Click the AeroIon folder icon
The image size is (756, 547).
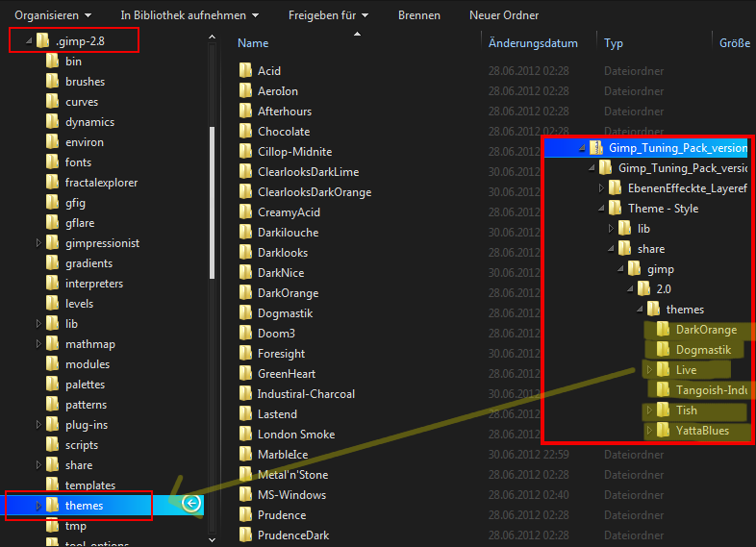click(245, 91)
